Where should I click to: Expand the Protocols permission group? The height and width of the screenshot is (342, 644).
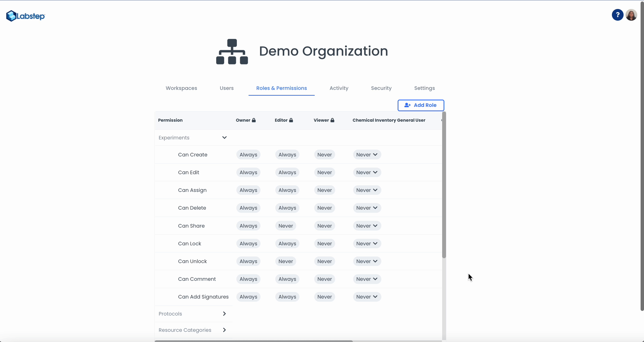(x=224, y=314)
